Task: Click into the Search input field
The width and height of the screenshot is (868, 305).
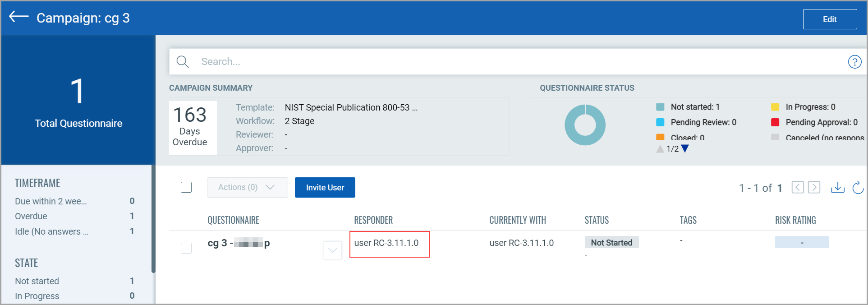Action: point(496,62)
